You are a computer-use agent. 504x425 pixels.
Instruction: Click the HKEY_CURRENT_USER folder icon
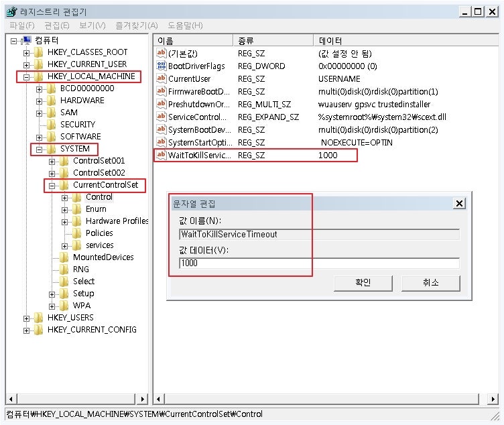(39, 64)
